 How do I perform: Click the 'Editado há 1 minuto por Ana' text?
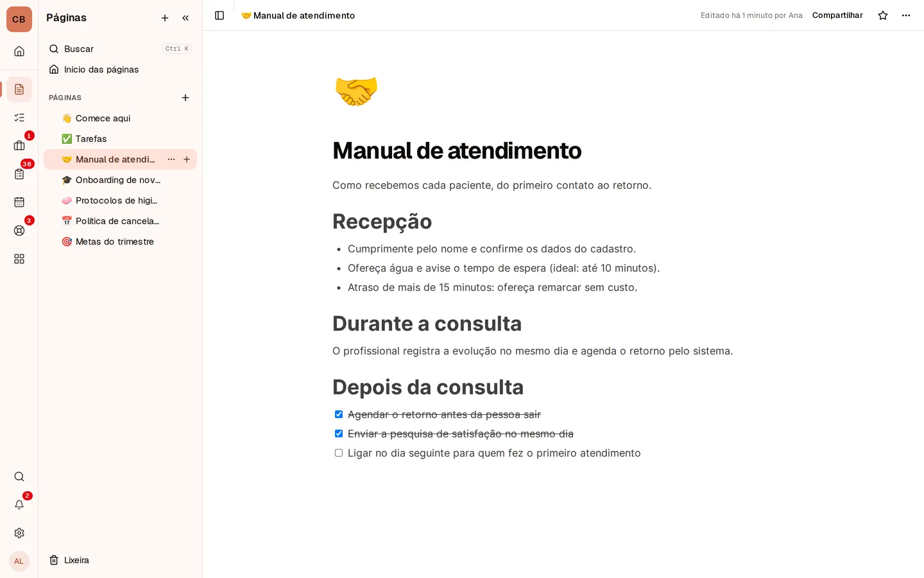pyautogui.click(x=751, y=15)
